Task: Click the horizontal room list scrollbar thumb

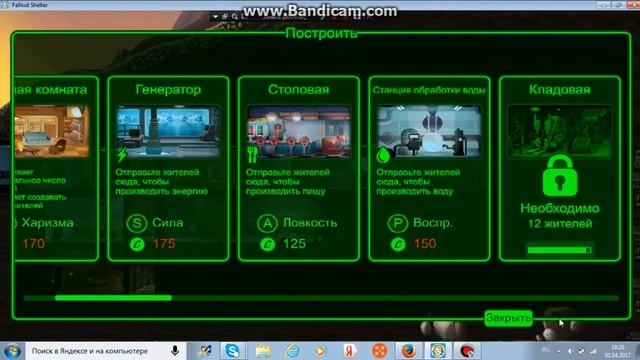Action: tap(113, 298)
